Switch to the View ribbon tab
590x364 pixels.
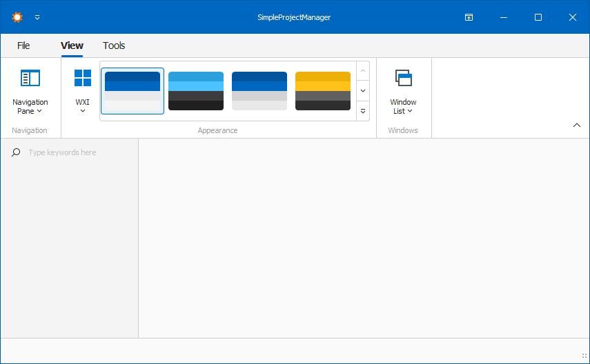tap(72, 45)
